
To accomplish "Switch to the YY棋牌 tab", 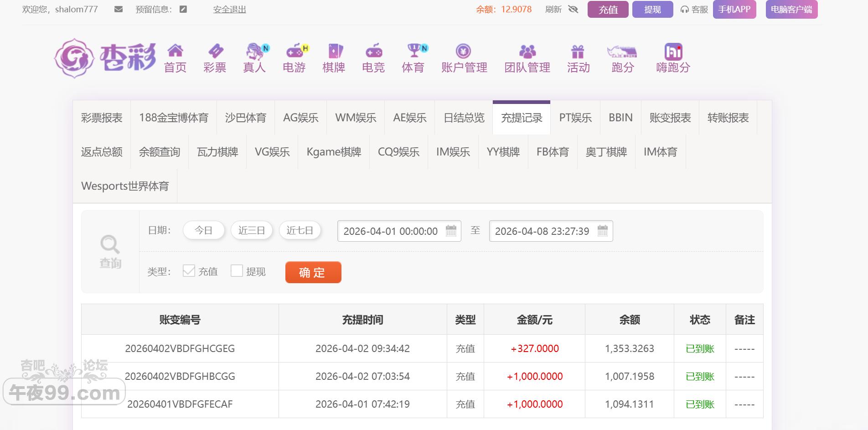I will (503, 152).
